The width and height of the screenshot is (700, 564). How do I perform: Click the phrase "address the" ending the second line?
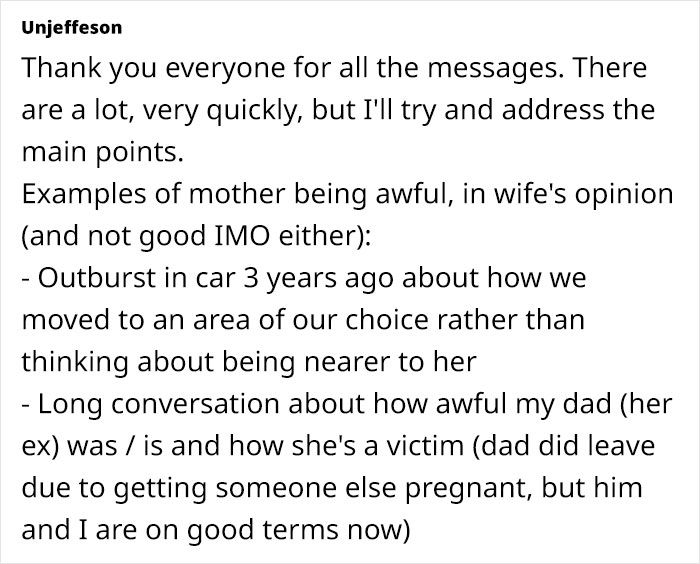point(578,110)
